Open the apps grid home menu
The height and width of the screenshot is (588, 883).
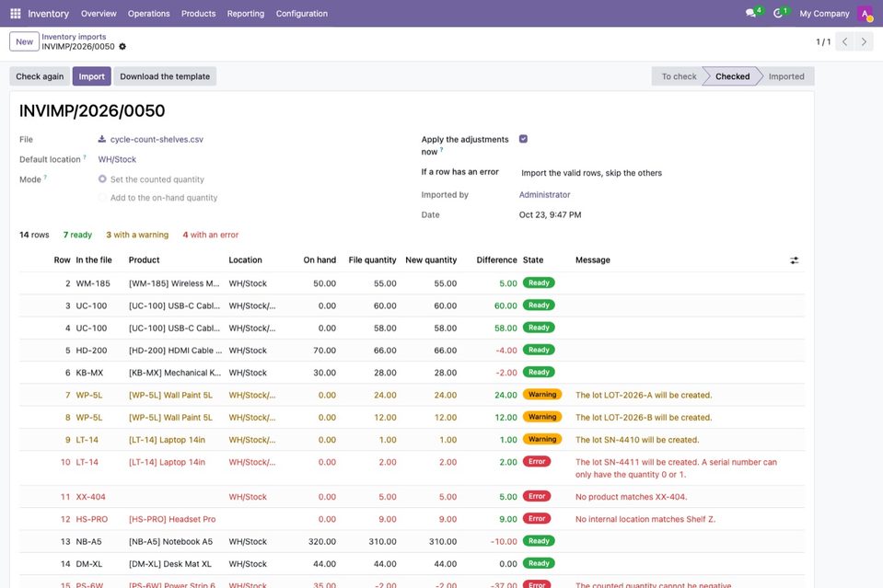16,14
